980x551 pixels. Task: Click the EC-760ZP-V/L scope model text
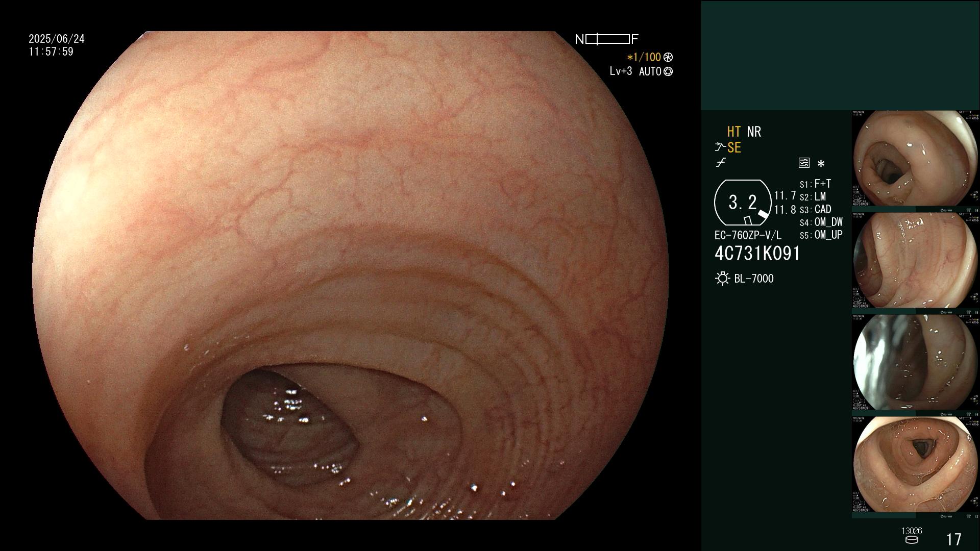(748, 235)
